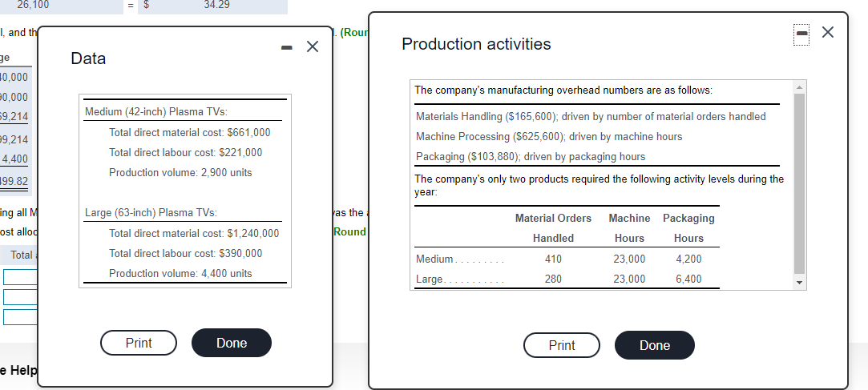Screen dimensions: 868x390
Task: Select 'Production volume: 2,900 units' text
Action: pos(180,173)
